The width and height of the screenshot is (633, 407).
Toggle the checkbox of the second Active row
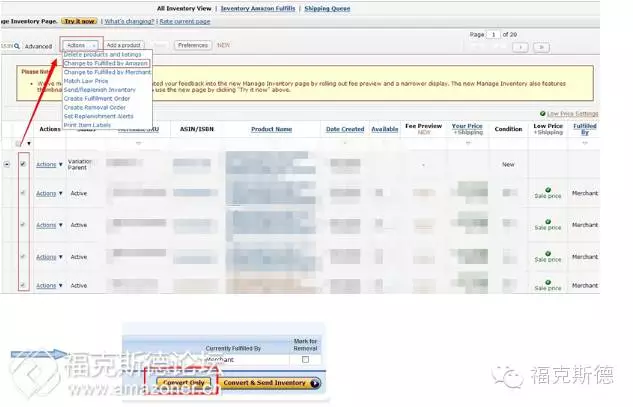coord(23,224)
